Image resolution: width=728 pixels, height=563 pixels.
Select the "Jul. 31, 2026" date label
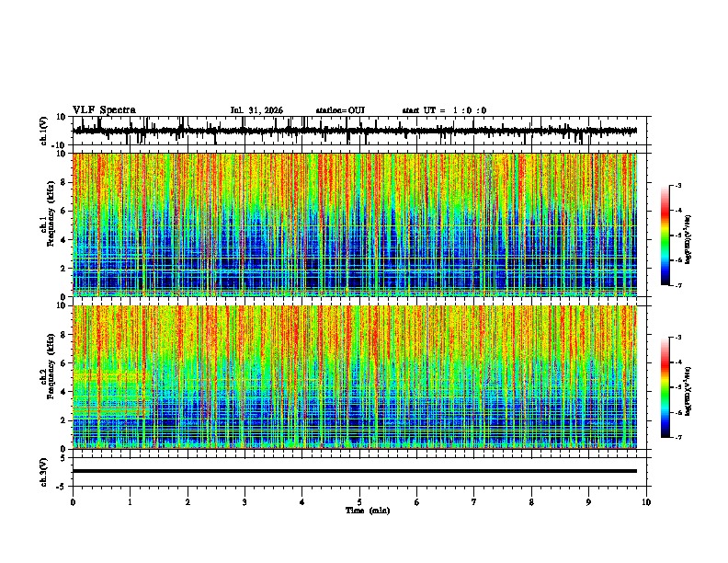tap(256, 110)
